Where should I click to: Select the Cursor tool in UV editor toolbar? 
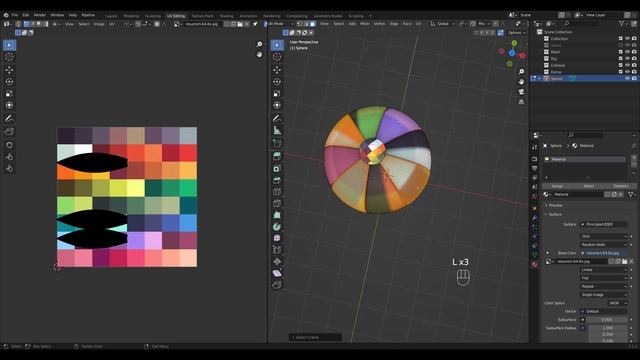tap(9, 57)
